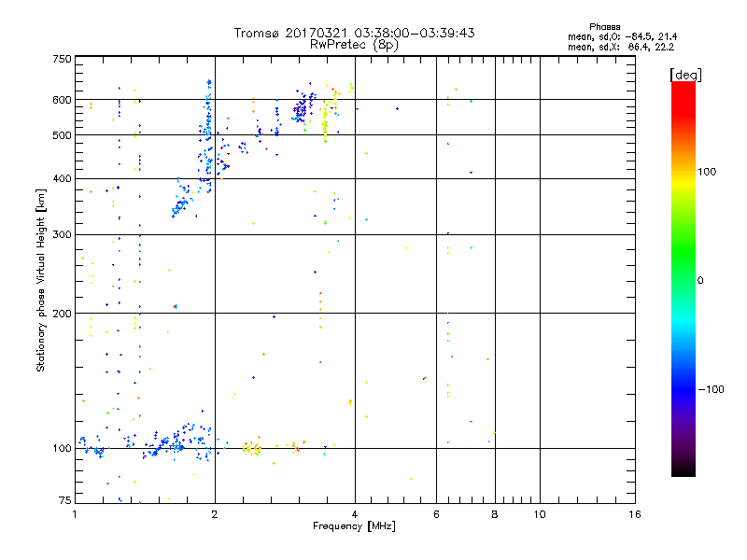Screen dimensions: 747x560
Task: Click the y-axis label '300'
Action: point(62,235)
